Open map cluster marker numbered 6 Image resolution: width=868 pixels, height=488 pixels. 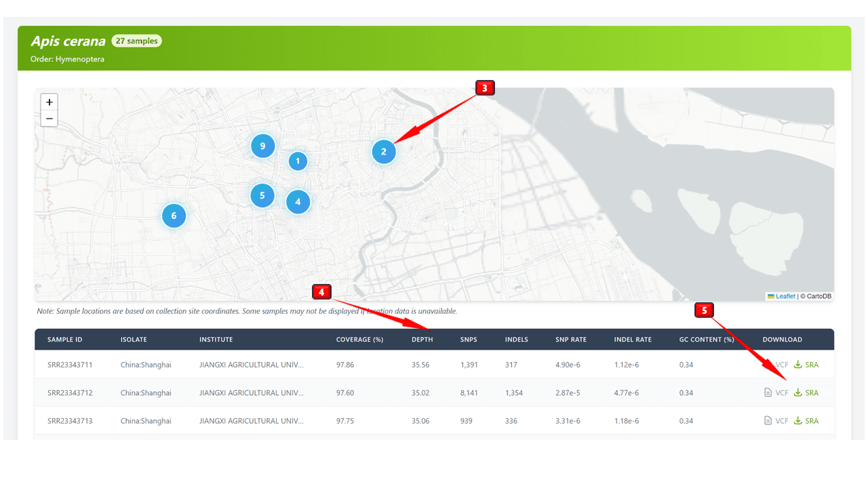(174, 216)
